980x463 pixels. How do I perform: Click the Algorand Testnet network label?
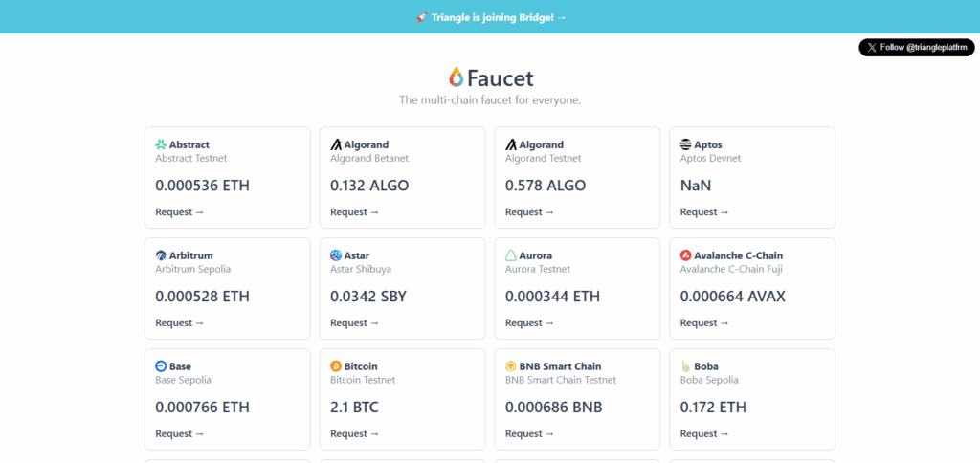click(544, 158)
